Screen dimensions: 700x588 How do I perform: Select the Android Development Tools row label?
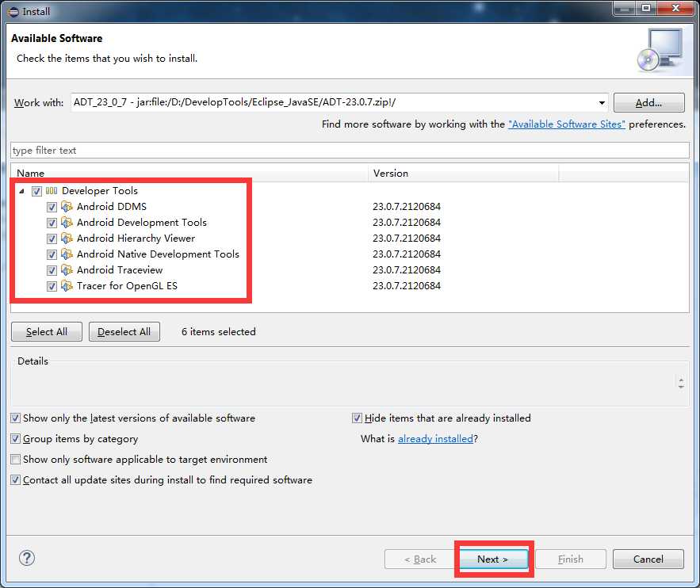tap(142, 222)
